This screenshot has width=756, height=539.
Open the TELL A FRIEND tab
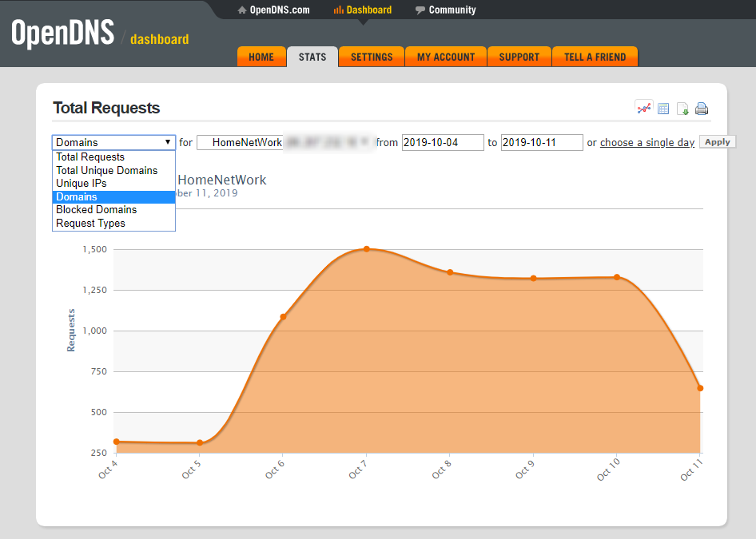(595, 57)
